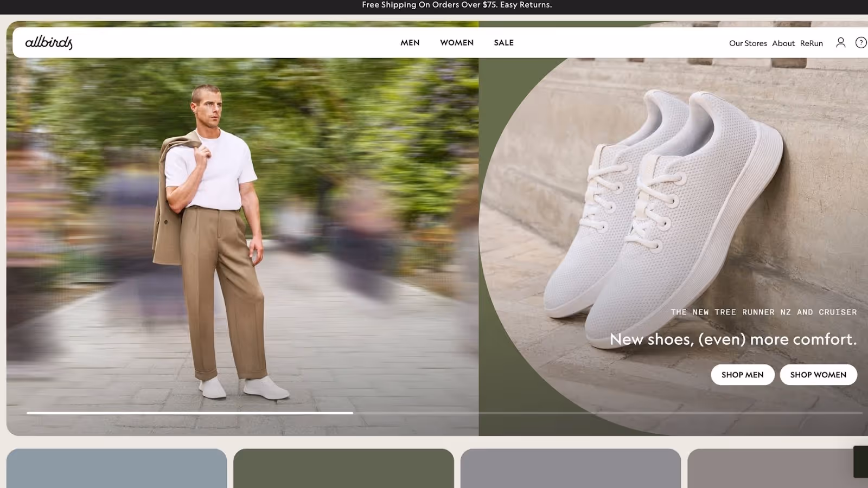This screenshot has height=488, width=868.
Task: Open the help question mark icon
Action: [861, 42]
